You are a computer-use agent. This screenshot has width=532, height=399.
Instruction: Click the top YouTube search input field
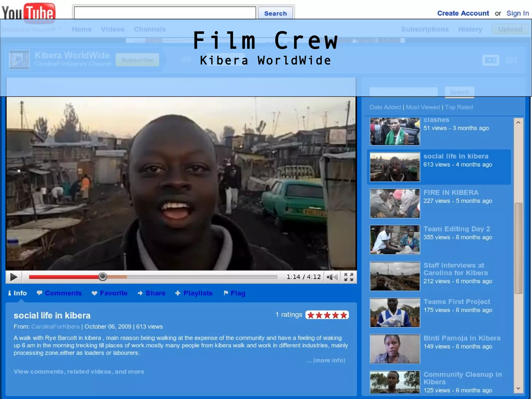165,13
